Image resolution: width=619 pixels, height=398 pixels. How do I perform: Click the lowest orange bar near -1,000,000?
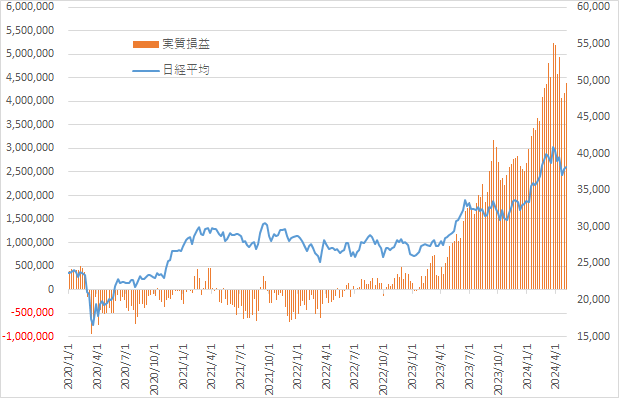[91, 312]
